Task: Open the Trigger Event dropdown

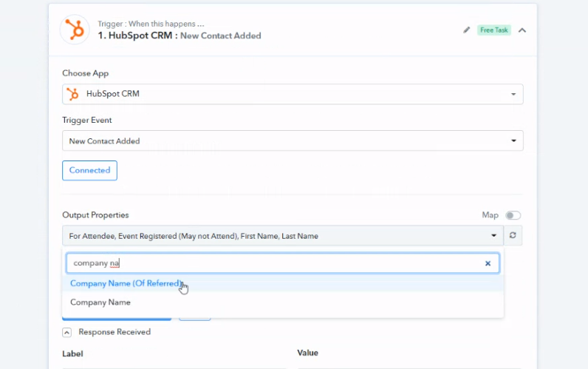Action: point(293,141)
